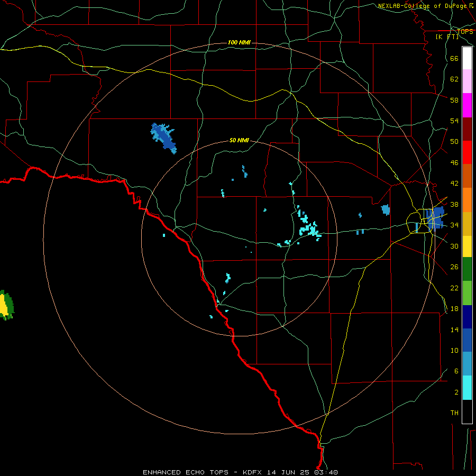Click the legend value '6'
The width and height of the screenshot is (476, 476).
point(456,371)
